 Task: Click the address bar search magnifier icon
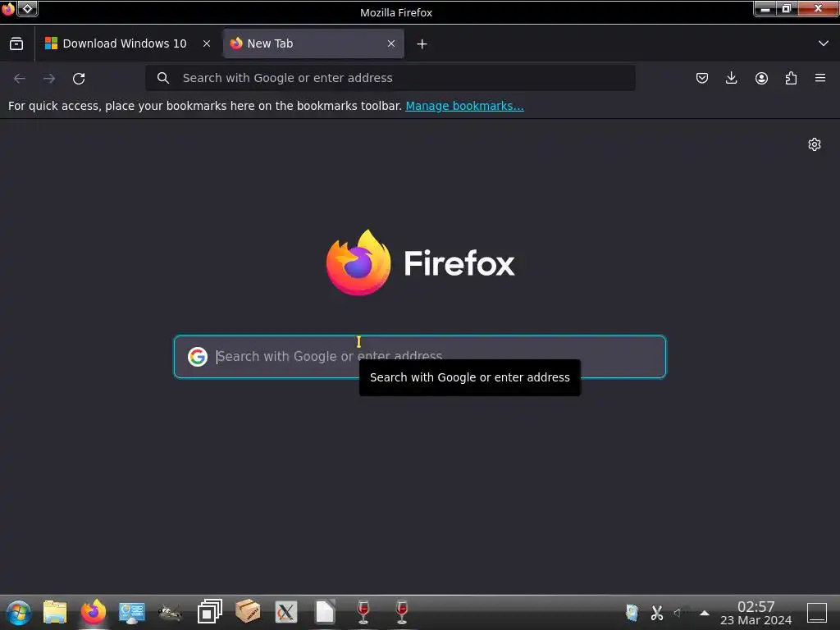[x=163, y=78]
